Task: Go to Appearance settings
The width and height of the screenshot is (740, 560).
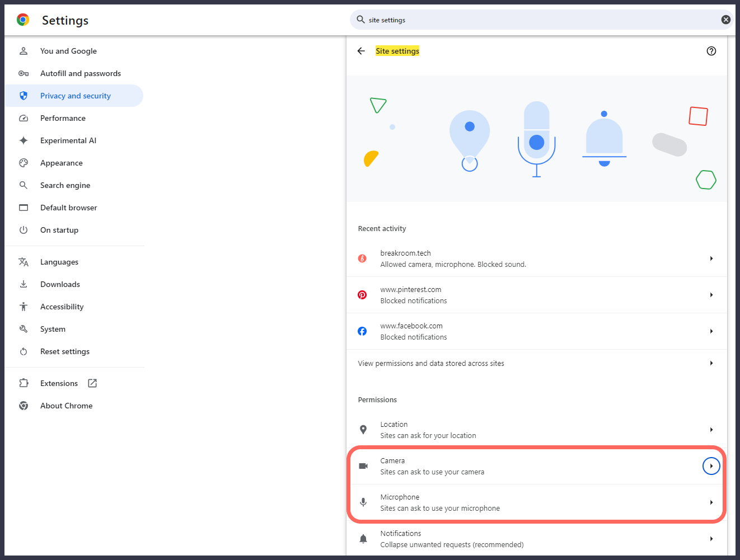Action: [62, 163]
